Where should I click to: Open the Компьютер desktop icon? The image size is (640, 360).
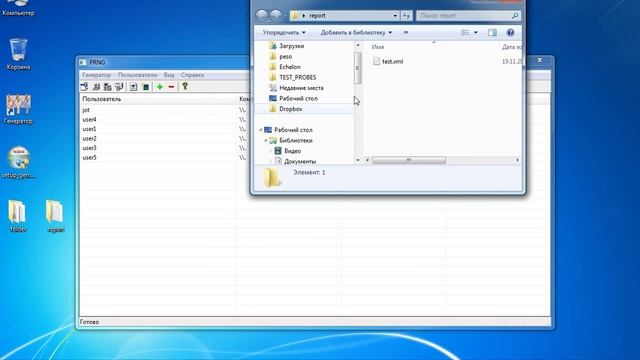18,8
